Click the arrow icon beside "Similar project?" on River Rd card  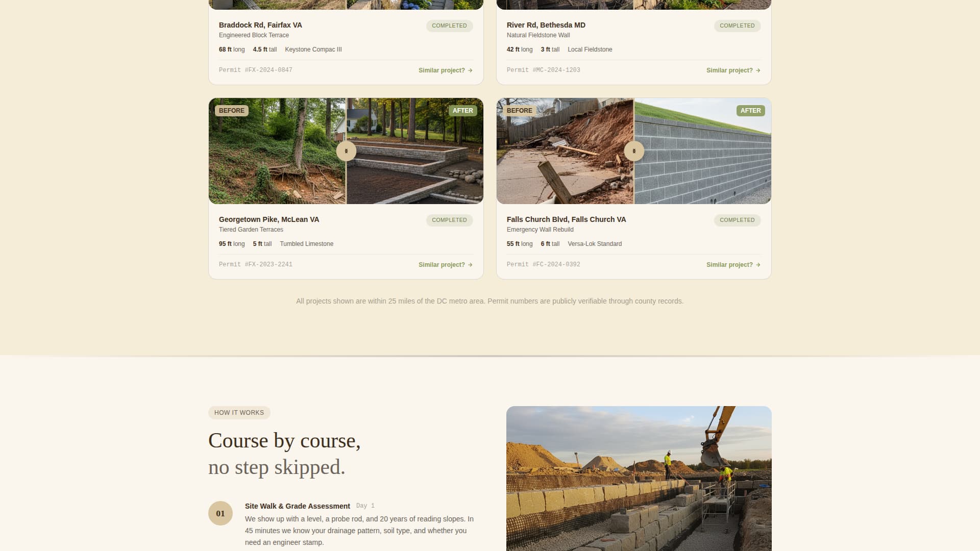point(758,70)
